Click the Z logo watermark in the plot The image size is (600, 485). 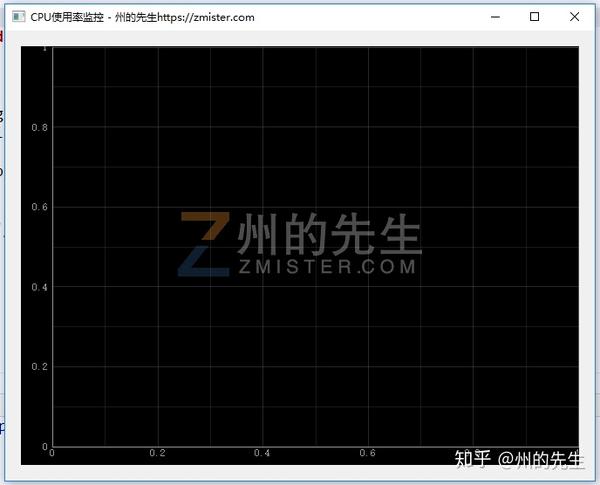[x=204, y=244]
